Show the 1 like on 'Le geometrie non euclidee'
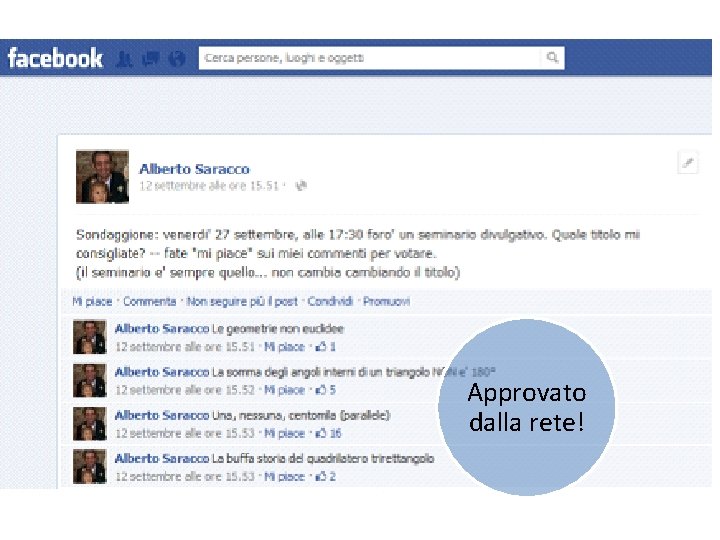Image resolution: width=720 pixels, height=540 pixels. 326,347
